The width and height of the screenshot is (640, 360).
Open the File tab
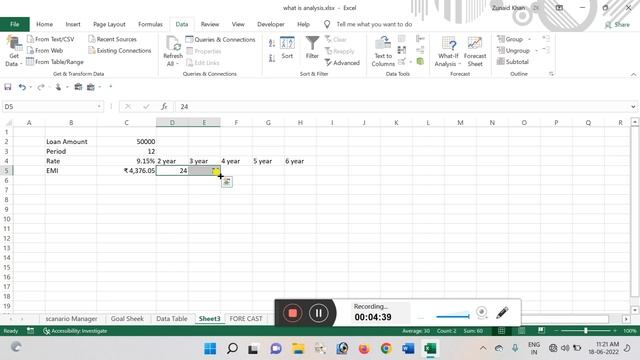(x=15, y=24)
